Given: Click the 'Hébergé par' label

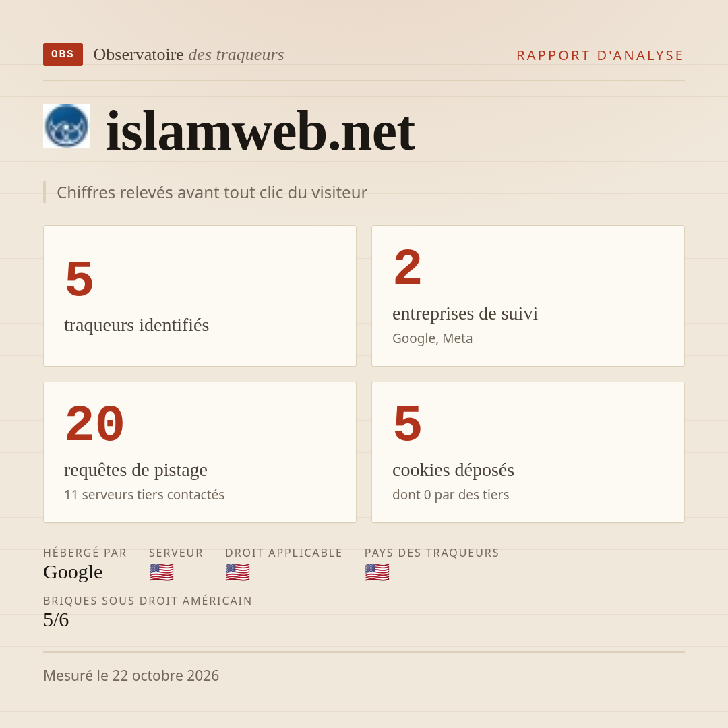Looking at the screenshot, I should (x=85, y=553).
